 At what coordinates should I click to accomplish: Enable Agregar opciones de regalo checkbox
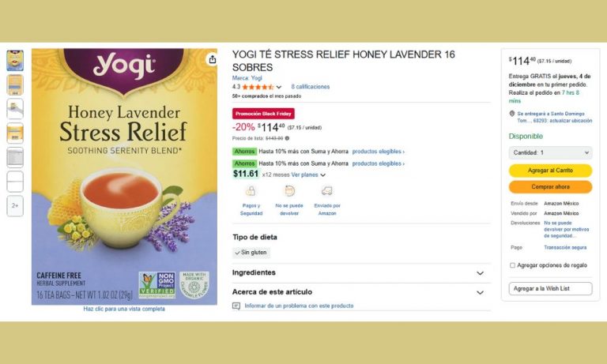pos(512,265)
